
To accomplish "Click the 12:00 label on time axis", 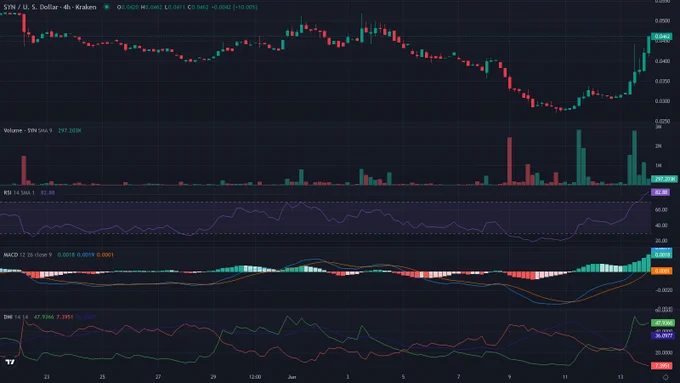I will tap(255, 377).
